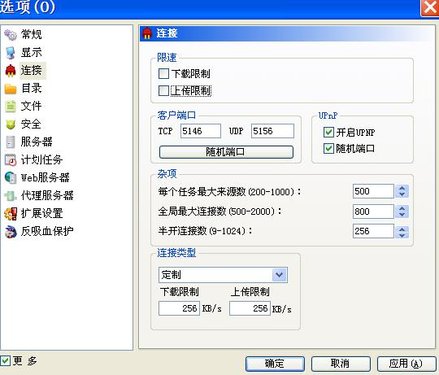Click the 全局最大连接数 field showing 800

[373, 212]
